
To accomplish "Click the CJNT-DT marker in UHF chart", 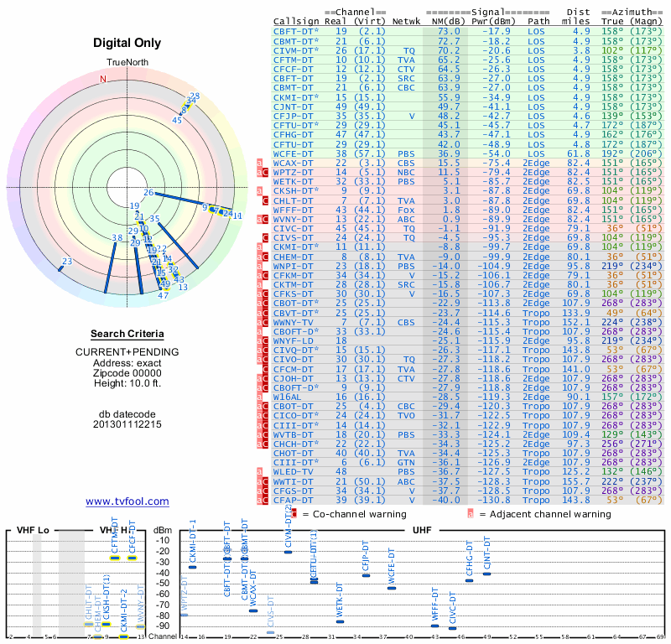I will click(x=486, y=574).
